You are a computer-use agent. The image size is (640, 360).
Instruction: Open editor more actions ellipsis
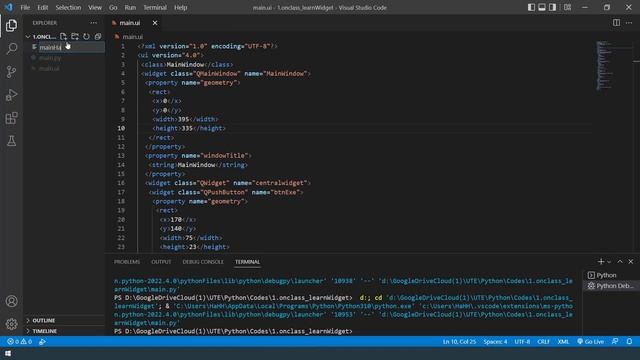[629, 23]
